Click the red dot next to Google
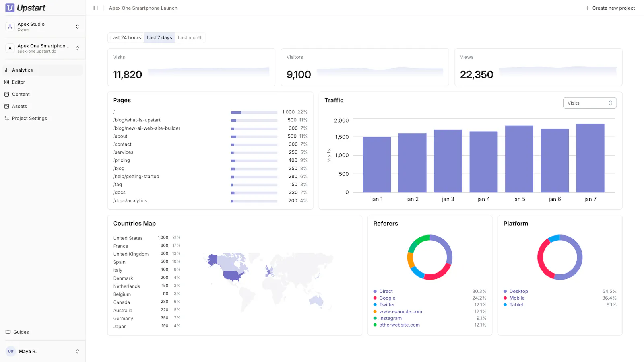Image resolution: width=644 pixels, height=362 pixels. tap(375, 298)
